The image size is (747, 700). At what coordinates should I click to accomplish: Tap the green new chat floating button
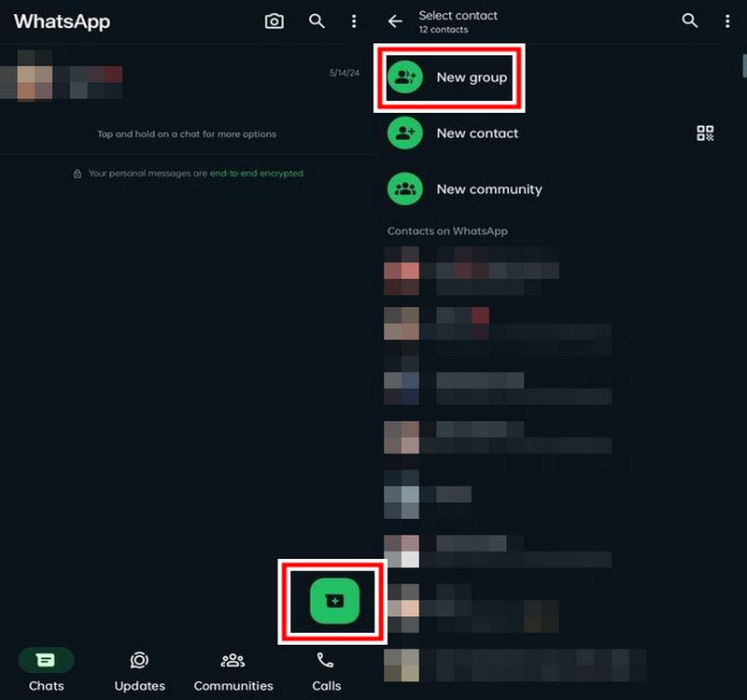[x=334, y=601]
